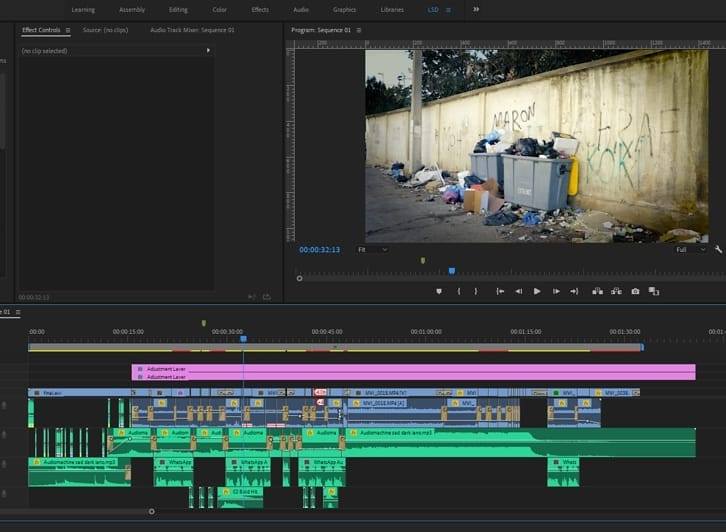The height and width of the screenshot is (532, 726).
Task: Switch to the Learning workspace
Action: pyautogui.click(x=83, y=10)
